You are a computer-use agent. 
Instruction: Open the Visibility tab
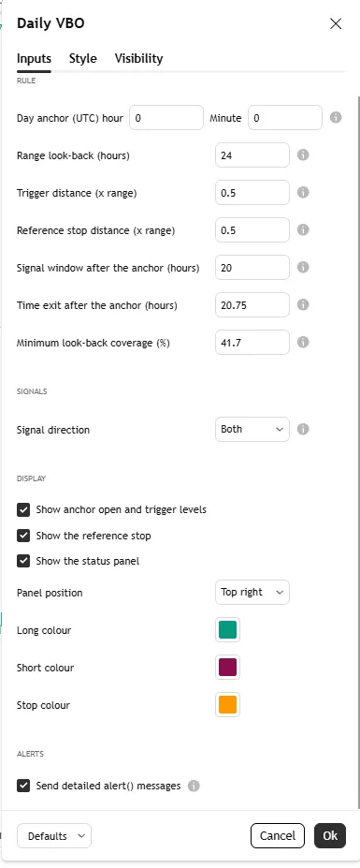pyautogui.click(x=138, y=59)
